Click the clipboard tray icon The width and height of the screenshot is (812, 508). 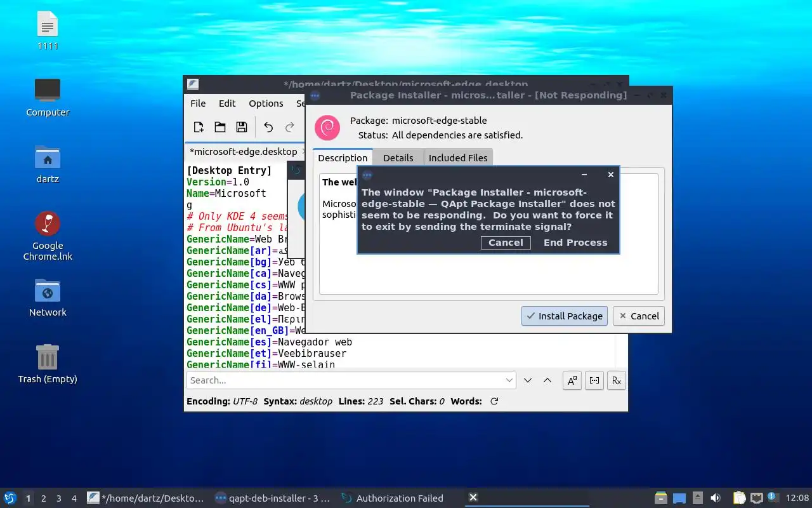coord(740,498)
